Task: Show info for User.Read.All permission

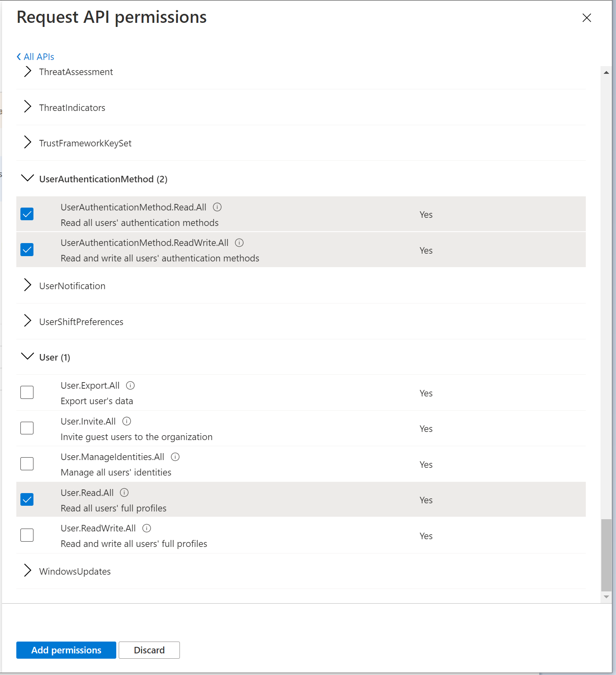Action: point(124,492)
